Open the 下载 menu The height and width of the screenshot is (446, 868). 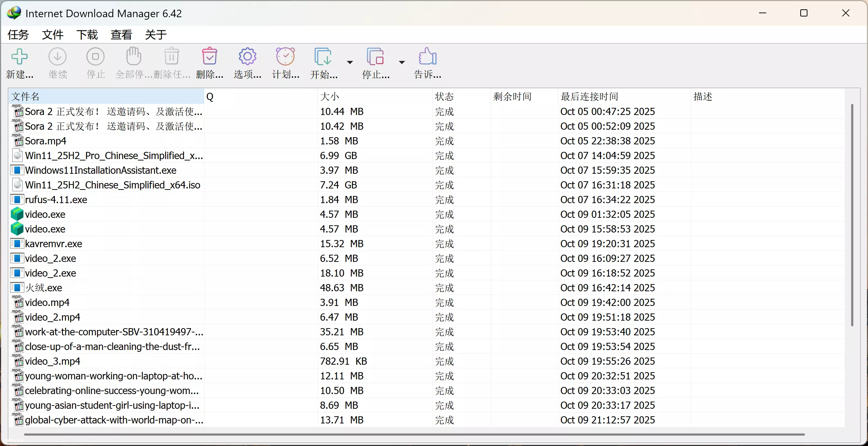click(87, 34)
